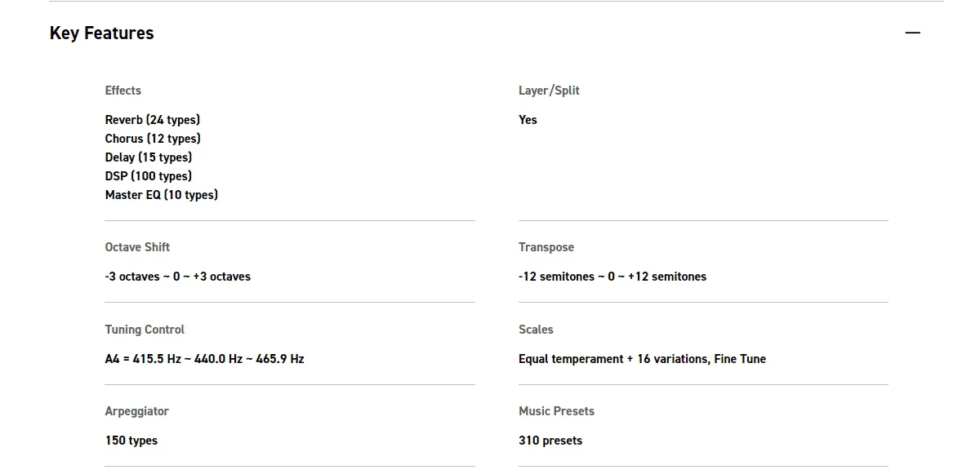Select the Reverb (24 types) text

click(153, 120)
